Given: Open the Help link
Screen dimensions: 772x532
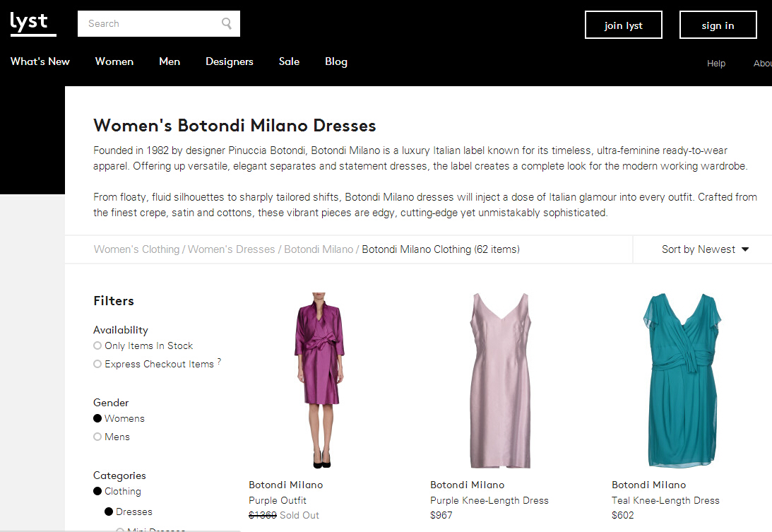Looking at the screenshot, I should (x=716, y=63).
